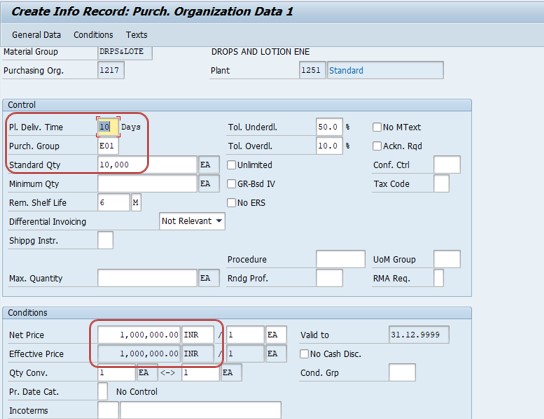Select the RMA Req. field
This screenshot has width=544, height=419.
439,278
